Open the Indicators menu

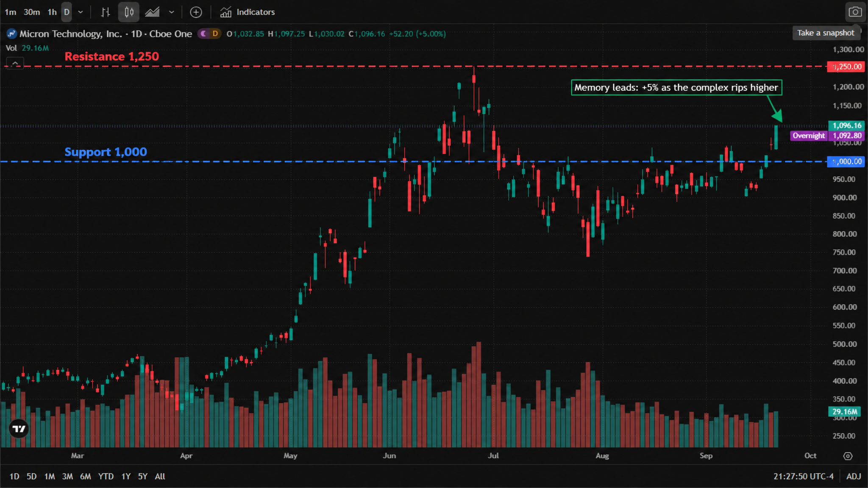(248, 12)
